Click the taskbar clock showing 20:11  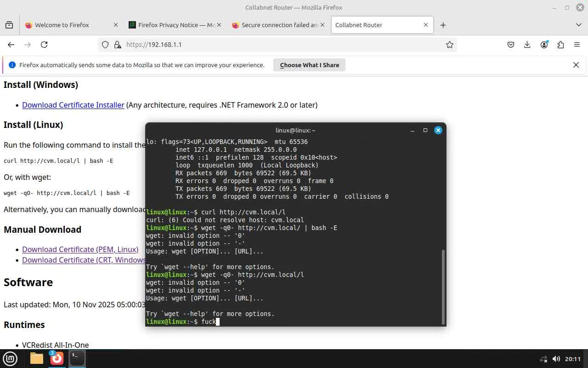573,359
